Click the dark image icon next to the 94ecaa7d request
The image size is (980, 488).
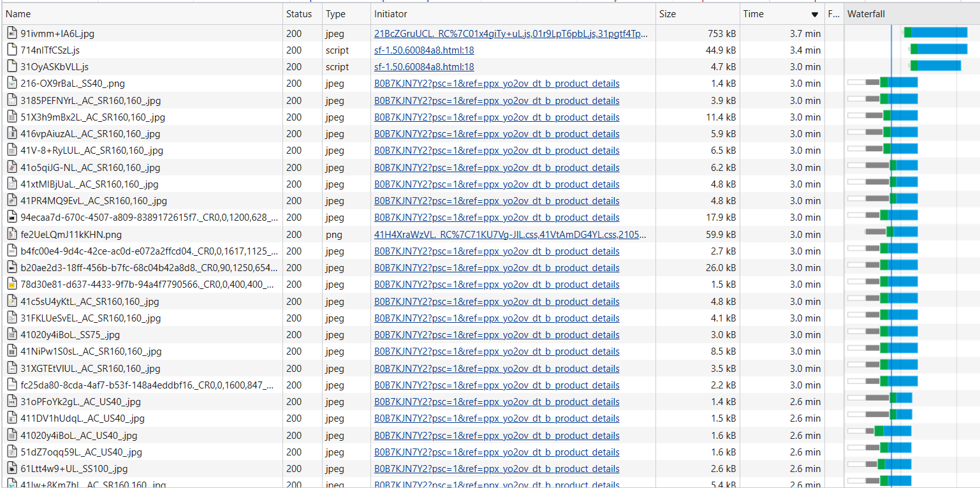click(11, 217)
